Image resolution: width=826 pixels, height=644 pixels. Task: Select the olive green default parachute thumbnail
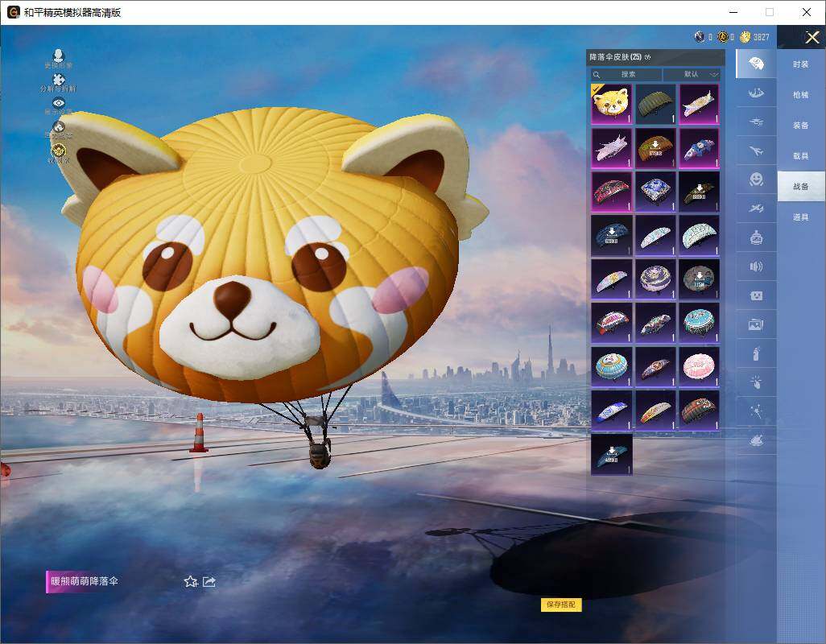tap(655, 105)
